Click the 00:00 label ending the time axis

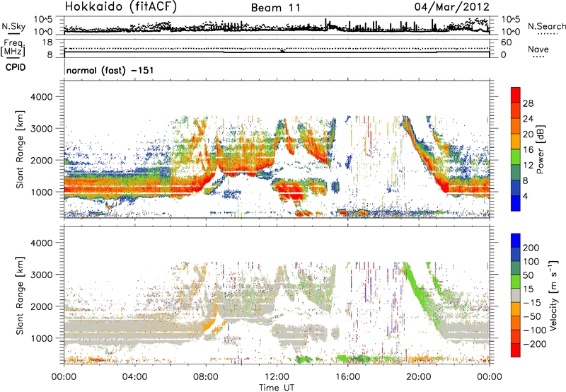tap(490, 377)
